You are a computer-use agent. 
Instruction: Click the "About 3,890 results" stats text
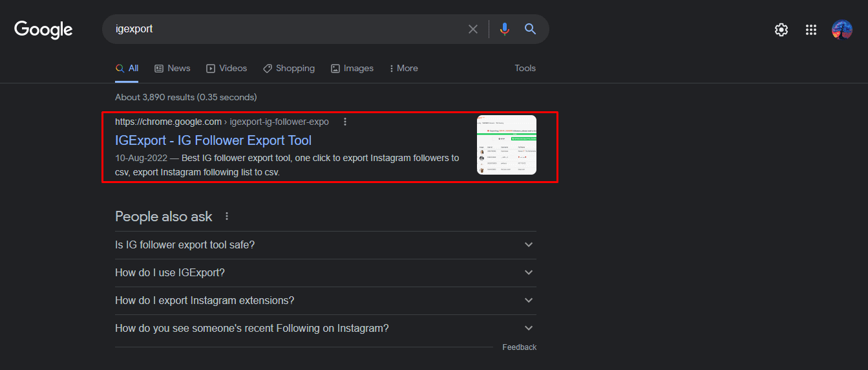click(x=186, y=98)
